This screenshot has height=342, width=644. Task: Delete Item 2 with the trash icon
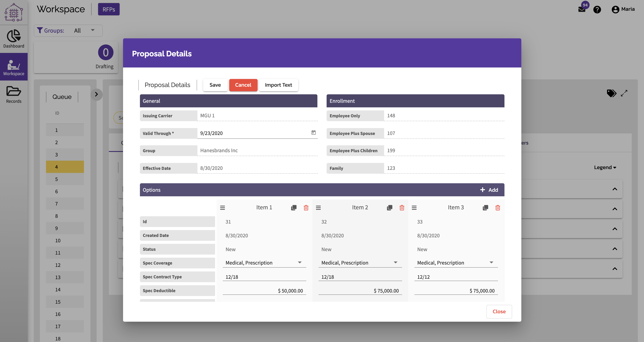tap(402, 207)
